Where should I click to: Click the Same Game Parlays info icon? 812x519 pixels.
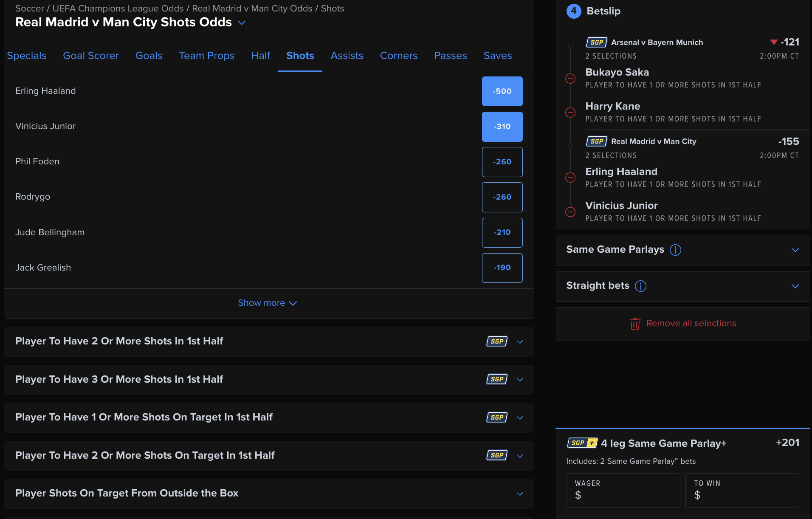point(675,250)
